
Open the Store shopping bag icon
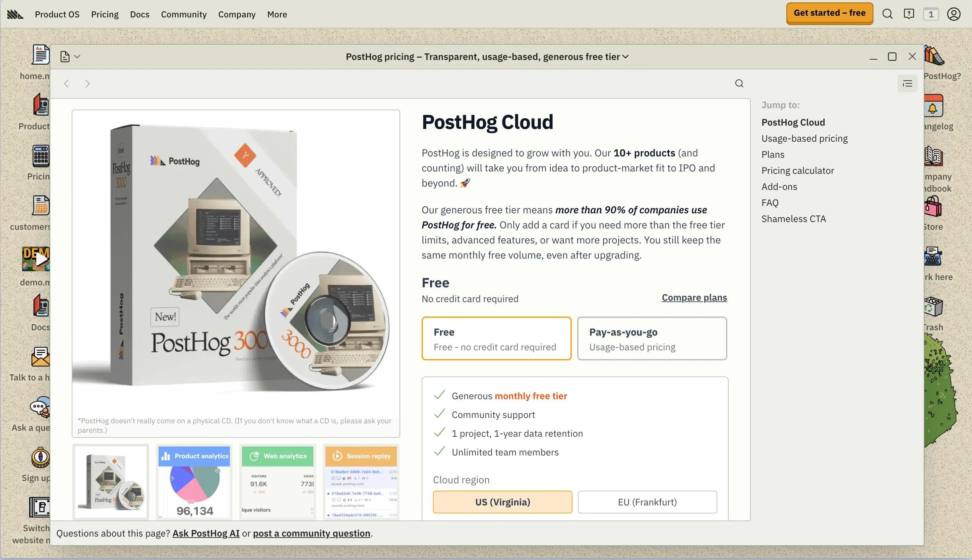pyautogui.click(x=933, y=206)
